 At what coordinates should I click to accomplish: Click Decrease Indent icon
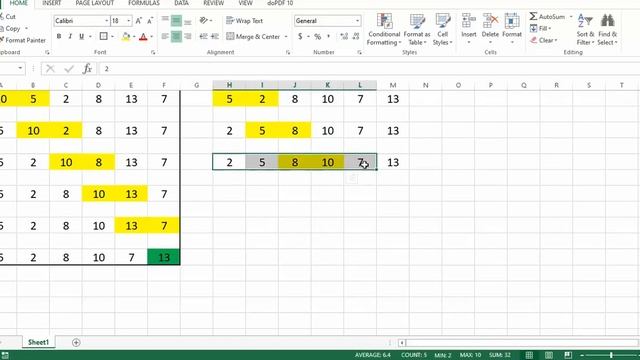click(203, 37)
